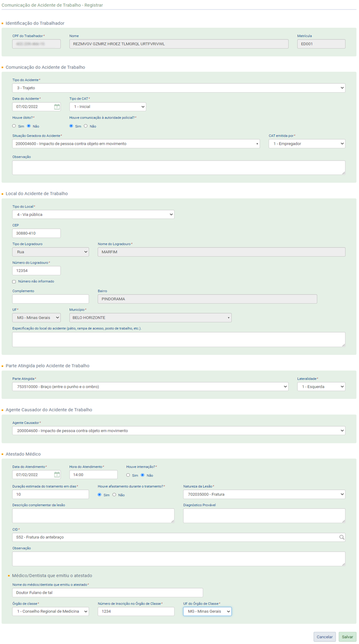Image resolution: width=359 pixels, height=644 pixels.
Task: Open the Data do Acidente calendar picker
Action: click(x=57, y=107)
